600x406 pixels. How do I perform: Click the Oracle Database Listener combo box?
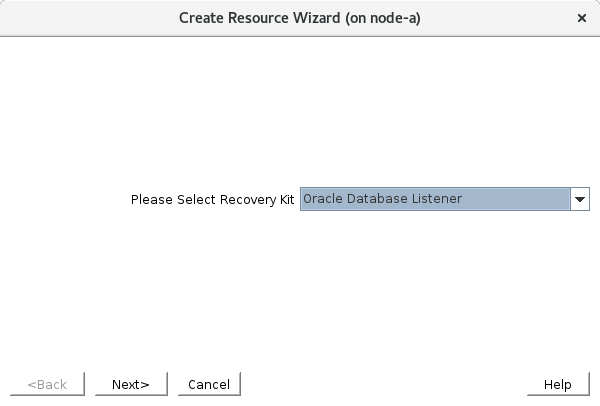(x=435, y=199)
